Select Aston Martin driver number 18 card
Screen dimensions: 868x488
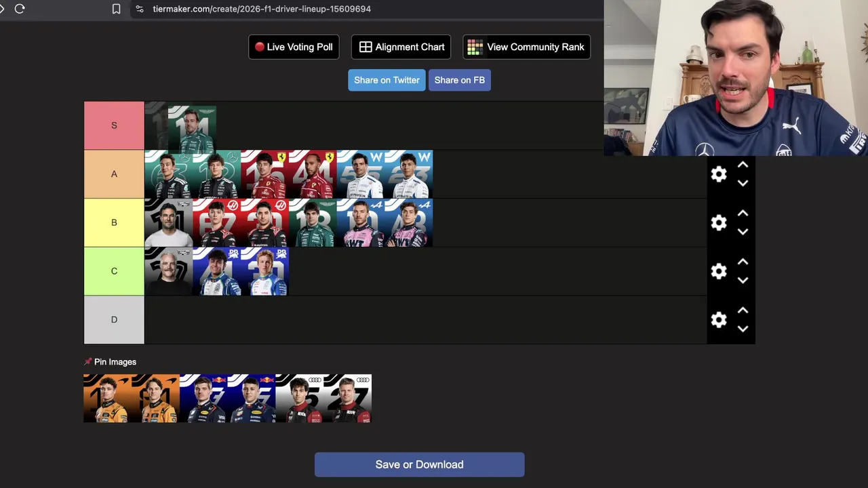[x=313, y=223]
